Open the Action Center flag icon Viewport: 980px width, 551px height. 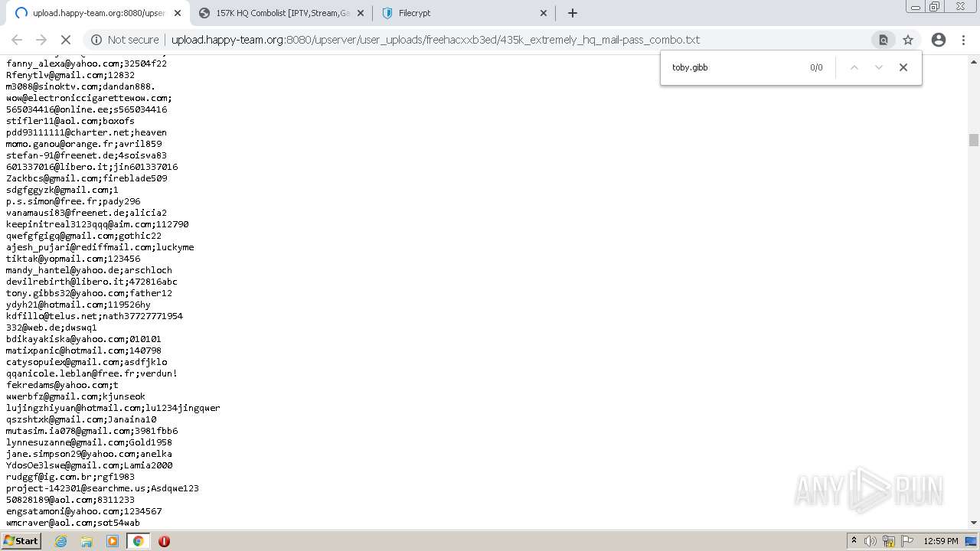(906, 541)
